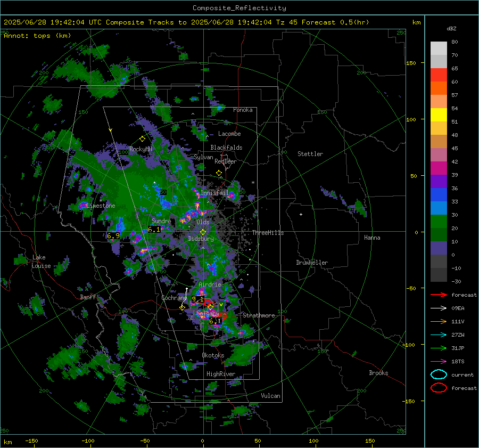
Task: Click the Hanna city label
Action: (372, 238)
